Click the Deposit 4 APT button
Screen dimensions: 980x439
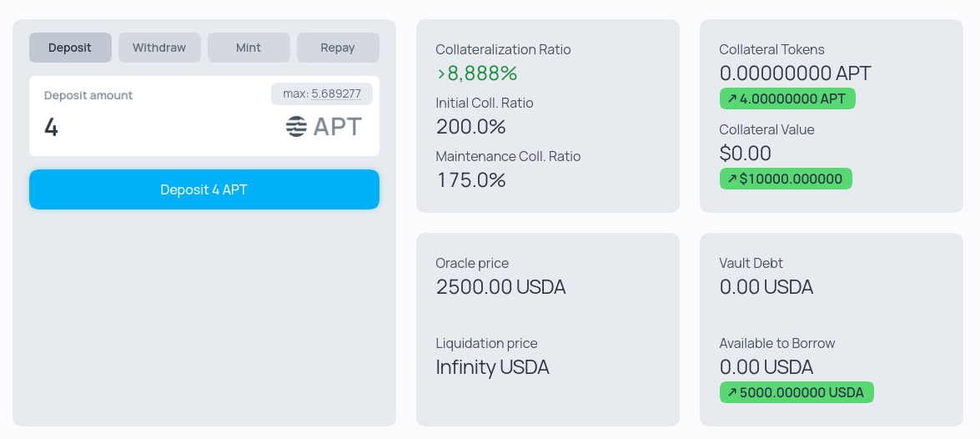pos(204,189)
